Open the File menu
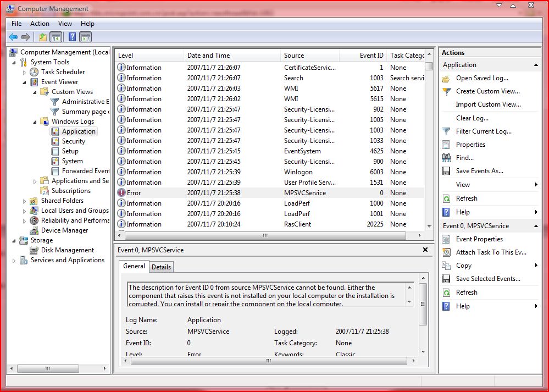This screenshot has height=392, width=549. click(16, 24)
